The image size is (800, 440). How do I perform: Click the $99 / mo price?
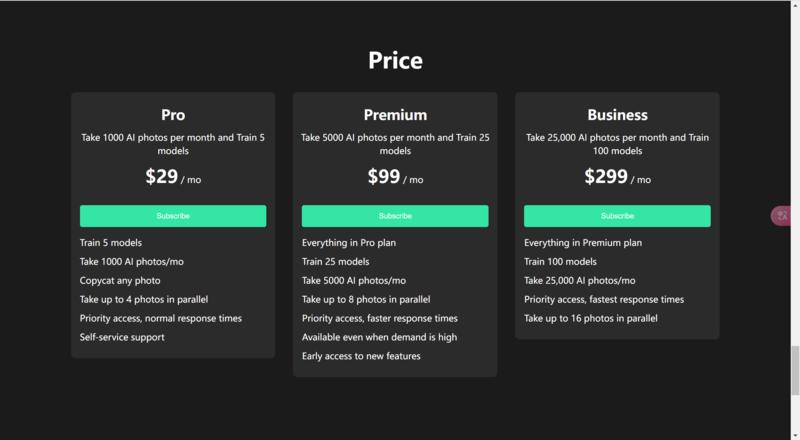[395, 177]
